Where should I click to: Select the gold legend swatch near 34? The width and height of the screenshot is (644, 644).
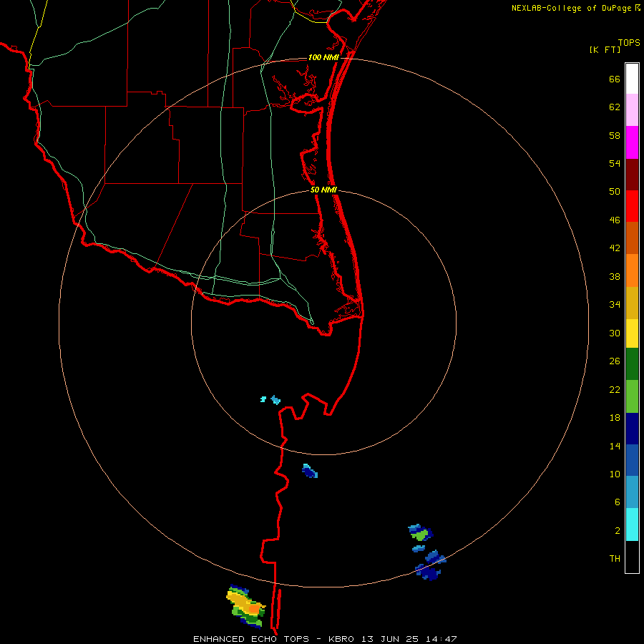pyautogui.click(x=632, y=303)
